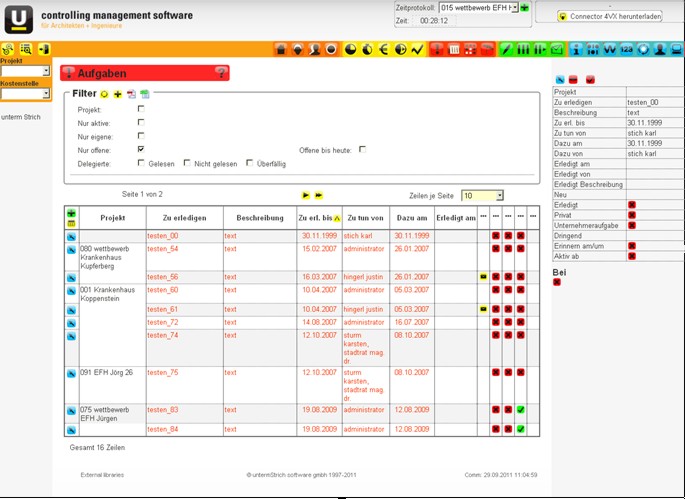685x499 pixels.
Task: Click the 'Zu tun von' column header
Action: (365, 218)
